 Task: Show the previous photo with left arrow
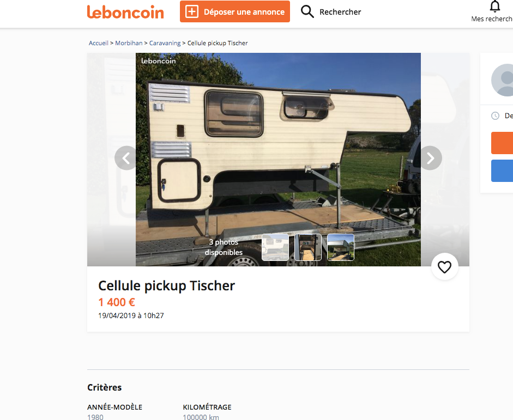(126, 158)
